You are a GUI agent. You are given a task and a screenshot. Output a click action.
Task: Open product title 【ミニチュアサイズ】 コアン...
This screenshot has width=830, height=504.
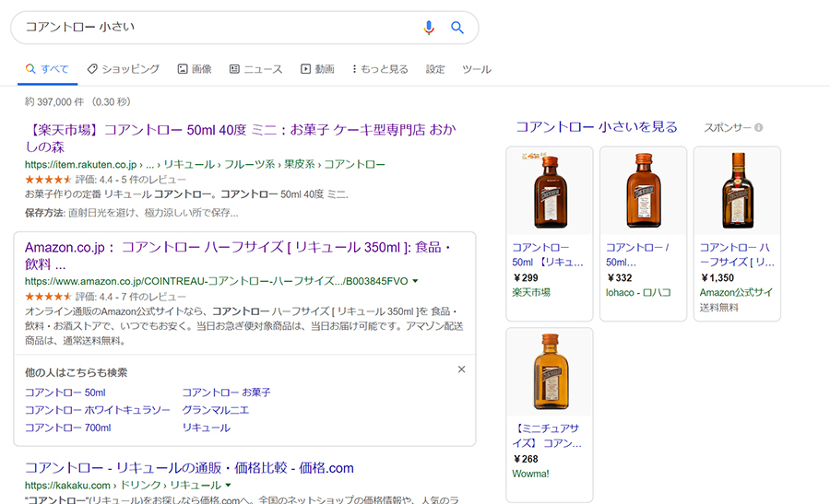coord(547,436)
